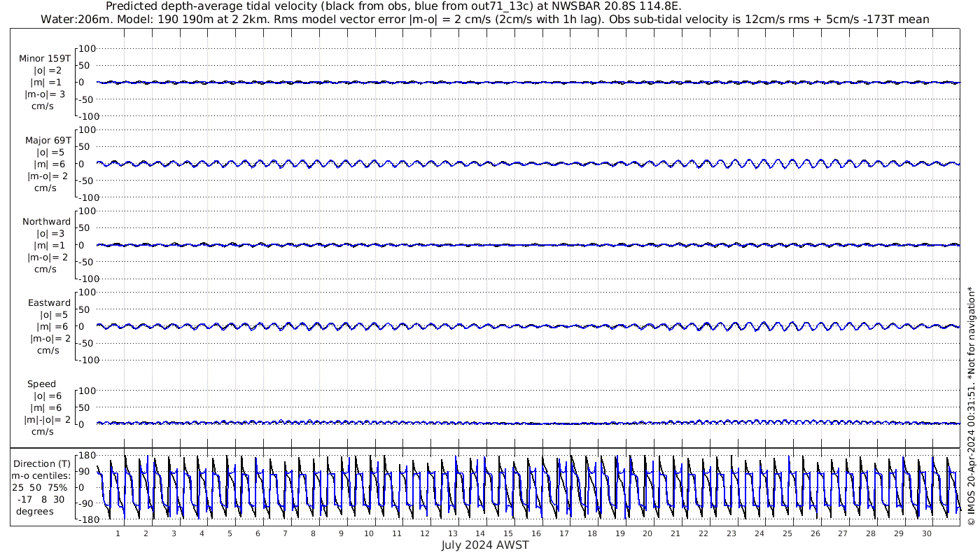The height and width of the screenshot is (560, 980).
Task: Click '25 50 75%' centile header
Action: click(x=41, y=488)
